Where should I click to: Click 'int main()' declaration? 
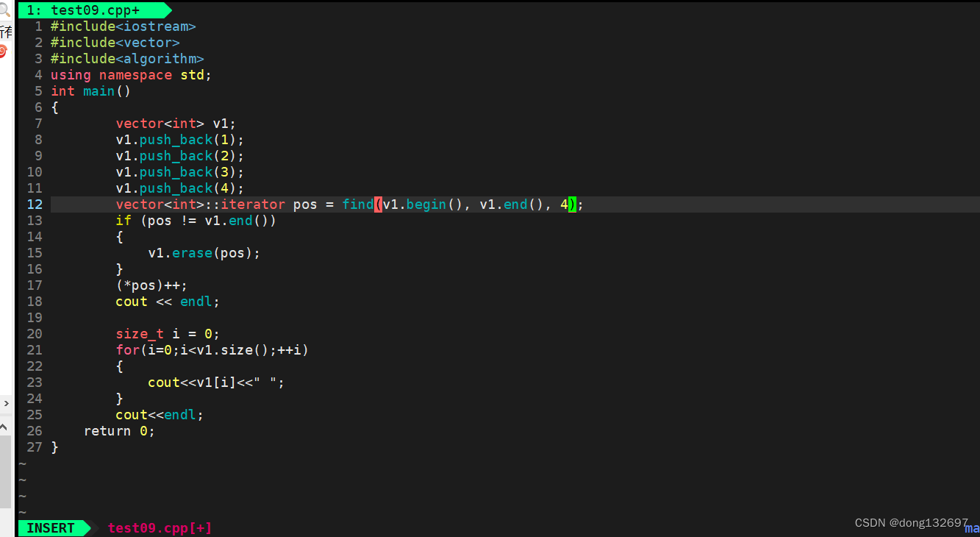91,91
